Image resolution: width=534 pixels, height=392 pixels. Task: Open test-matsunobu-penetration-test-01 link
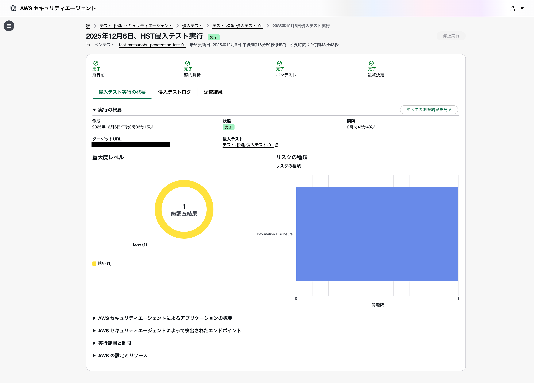[152, 45]
